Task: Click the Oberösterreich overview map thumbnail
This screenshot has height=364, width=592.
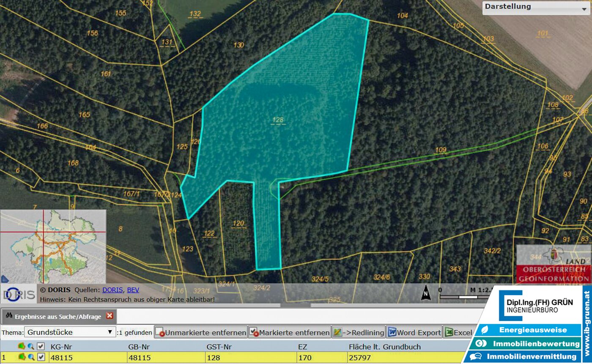Action: coord(53,246)
